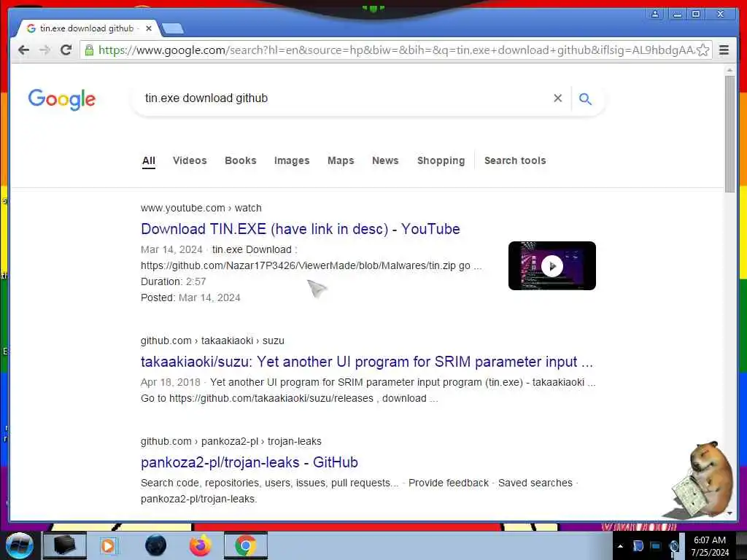Click in the Google search input field
Screen dimensions: 747x560
tap(343, 98)
